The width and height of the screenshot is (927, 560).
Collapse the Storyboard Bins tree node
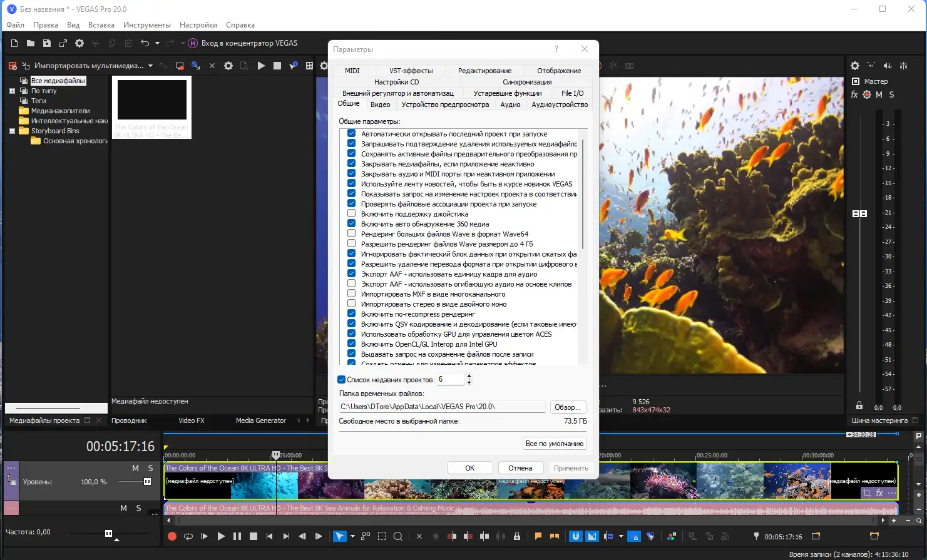(x=12, y=131)
